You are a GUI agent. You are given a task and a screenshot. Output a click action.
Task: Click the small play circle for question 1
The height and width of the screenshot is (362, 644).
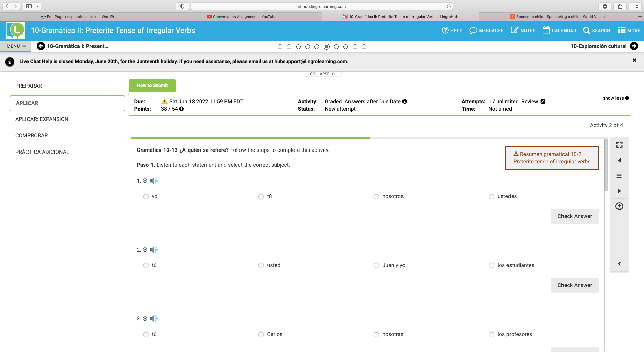145,181
